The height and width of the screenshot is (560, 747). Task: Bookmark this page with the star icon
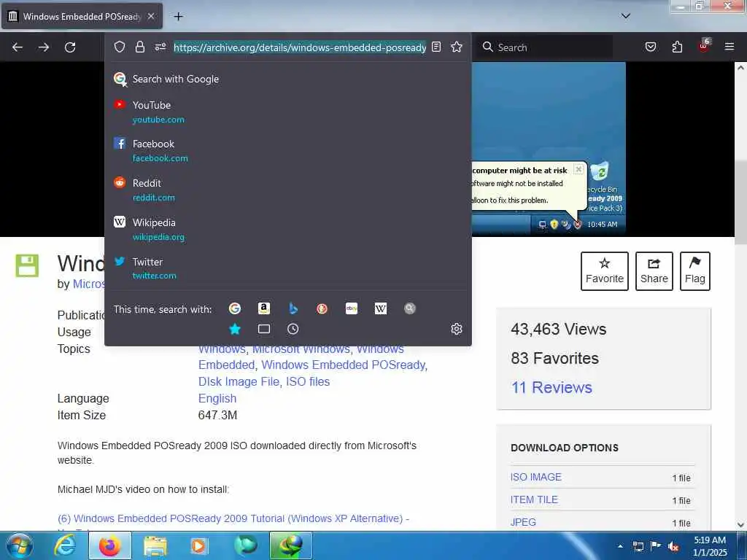[457, 47]
